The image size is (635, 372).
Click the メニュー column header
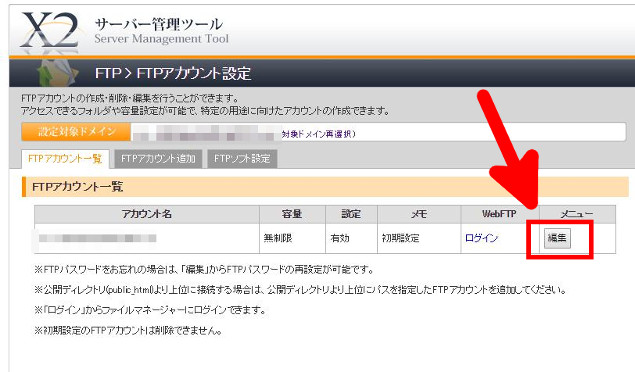[577, 214]
